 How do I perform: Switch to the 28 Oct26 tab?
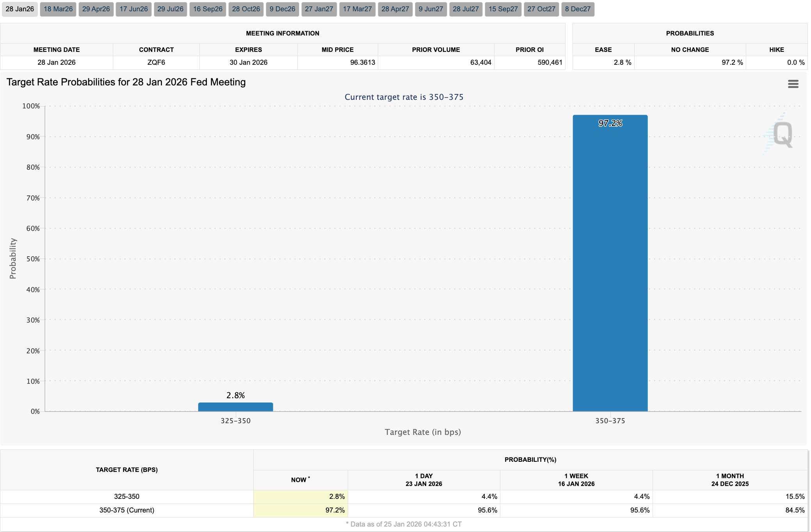tap(246, 9)
